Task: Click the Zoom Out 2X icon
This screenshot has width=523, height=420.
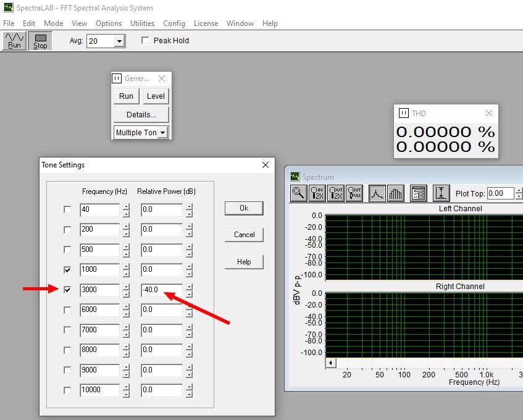Action: (336, 193)
